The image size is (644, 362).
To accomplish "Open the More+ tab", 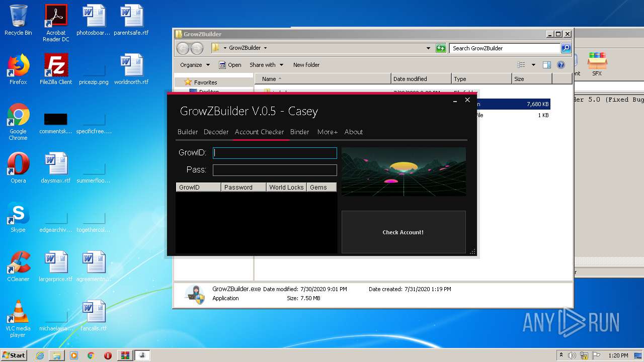I will 328,132.
